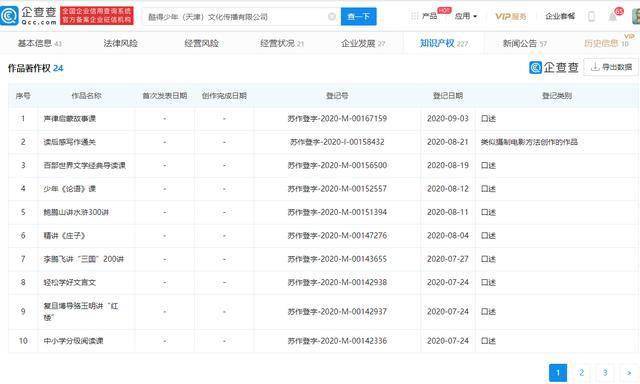The width and height of the screenshot is (640, 384).
Task: Click registration number ending 00147276
Action: pos(337,235)
